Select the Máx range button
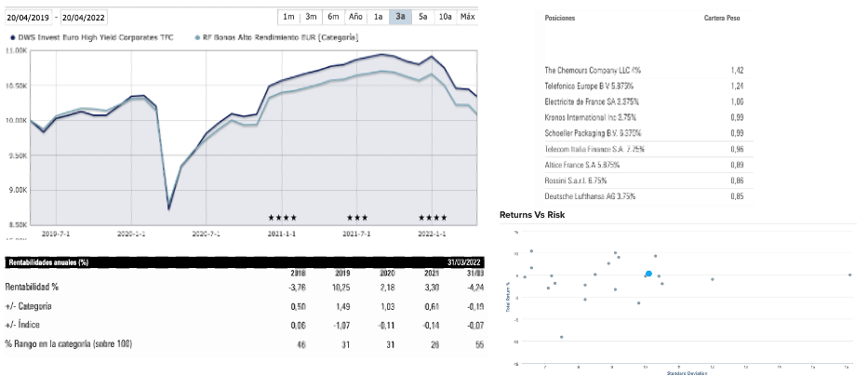Screen dimensions: 868x389 (x=467, y=17)
